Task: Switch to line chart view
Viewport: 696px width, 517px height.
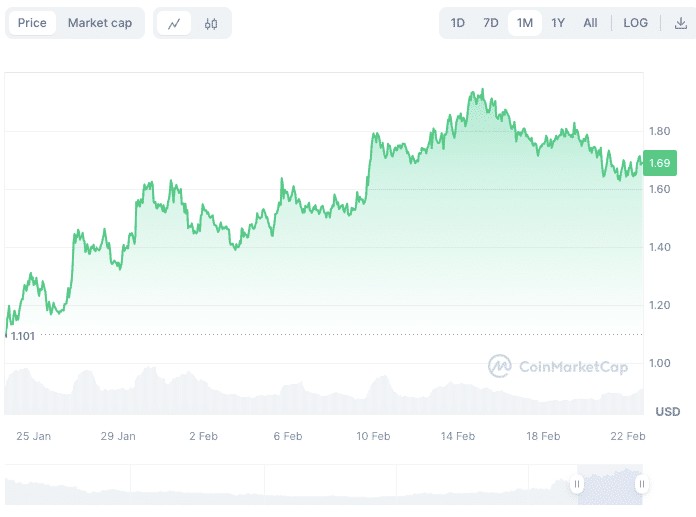Action: click(x=174, y=23)
